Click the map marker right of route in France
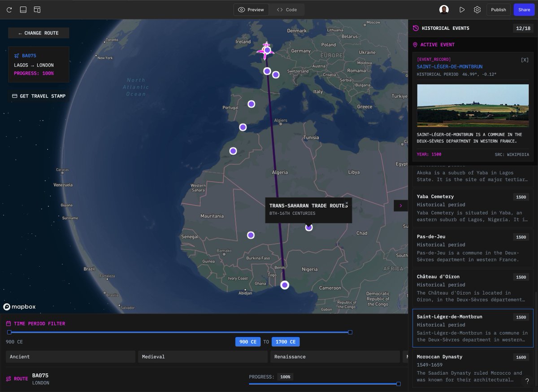The width and height of the screenshot is (538, 392). (276, 74)
